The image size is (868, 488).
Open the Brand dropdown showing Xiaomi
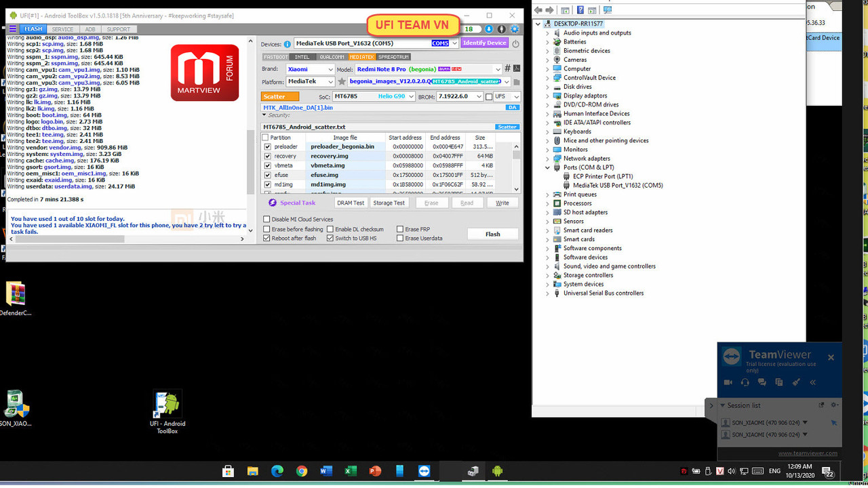[x=311, y=69]
